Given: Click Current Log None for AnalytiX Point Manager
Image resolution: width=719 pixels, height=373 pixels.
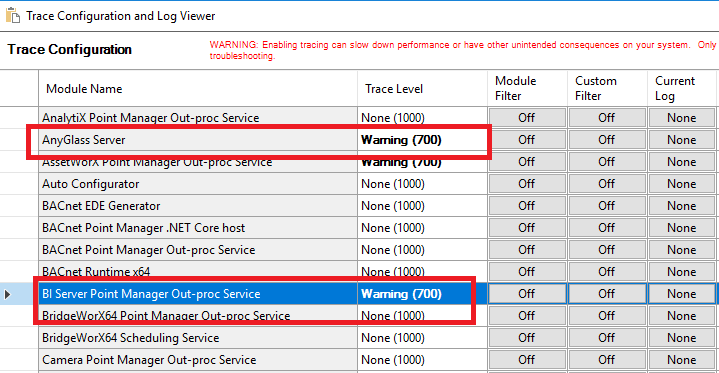Looking at the screenshot, I should tap(682, 118).
